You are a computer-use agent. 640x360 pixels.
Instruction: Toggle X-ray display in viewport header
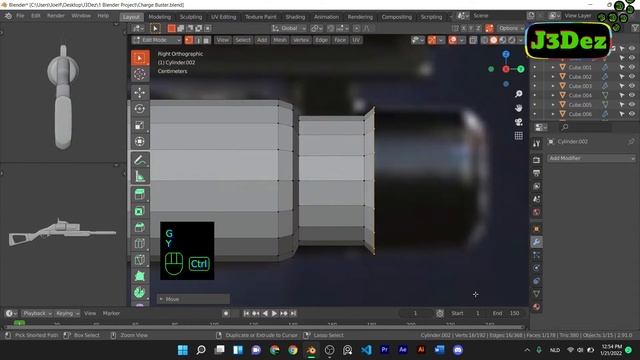(473, 40)
